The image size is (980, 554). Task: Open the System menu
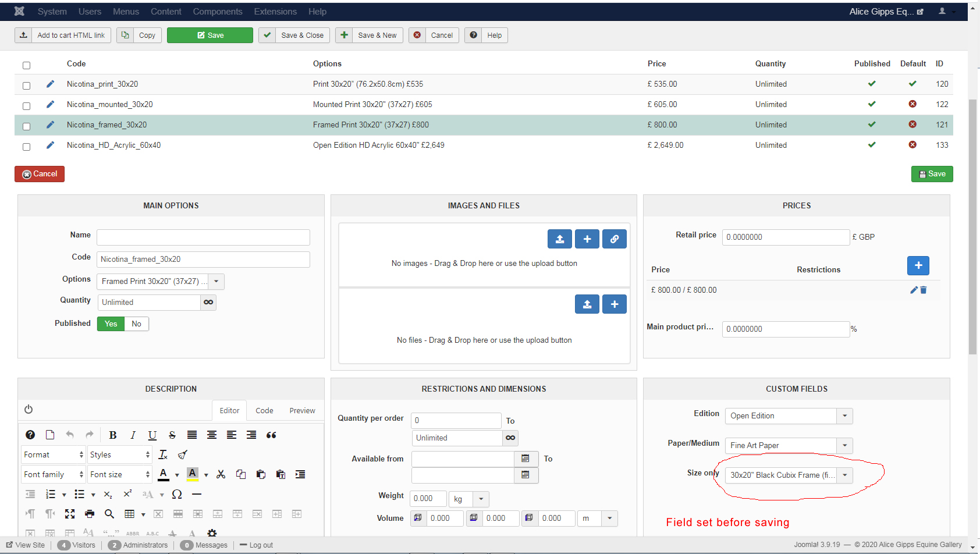52,12
